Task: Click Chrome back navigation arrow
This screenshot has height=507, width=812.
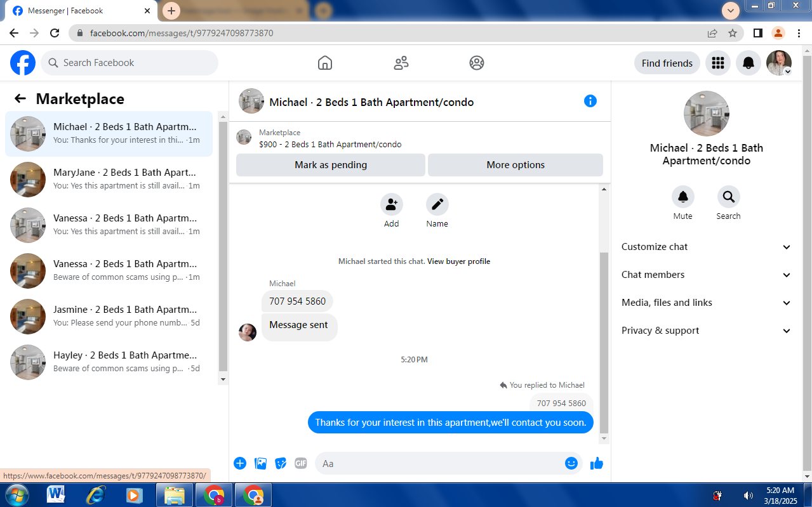Action: pyautogui.click(x=14, y=33)
